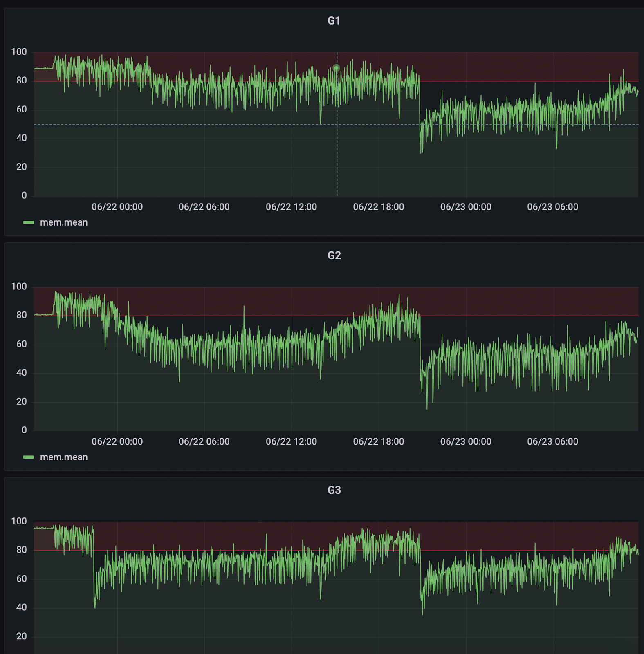Click the 40 y-axis label in G3
This screenshot has height=654, width=644.
point(21,607)
